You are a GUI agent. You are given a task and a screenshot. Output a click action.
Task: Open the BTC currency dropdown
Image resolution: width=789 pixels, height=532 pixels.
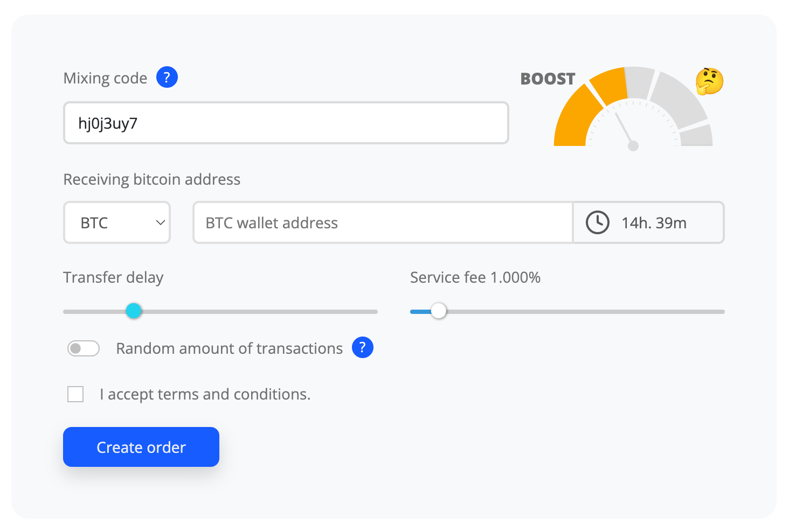click(116, 222)
